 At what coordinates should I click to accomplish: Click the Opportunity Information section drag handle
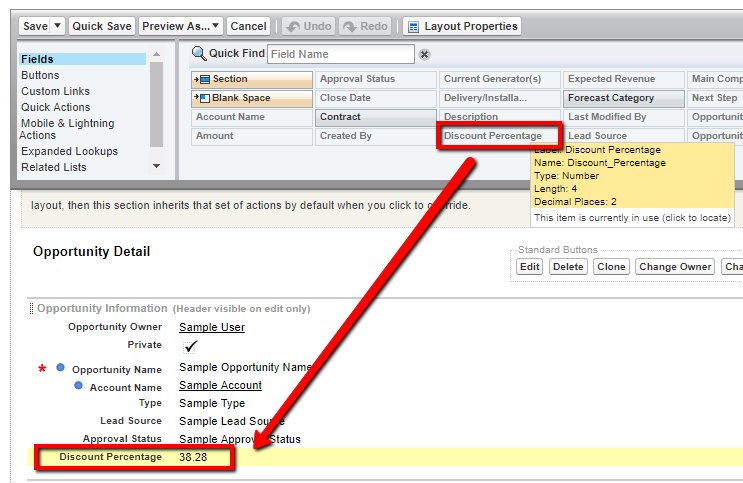point(31,309)
